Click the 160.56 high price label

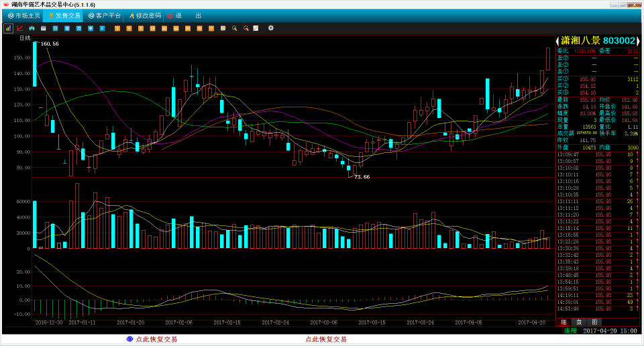coord(49,44)
